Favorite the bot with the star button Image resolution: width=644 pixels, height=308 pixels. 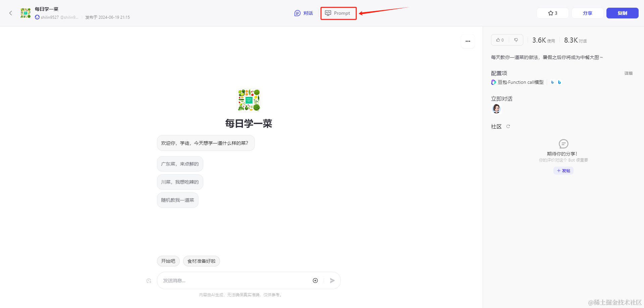point(552,13)
